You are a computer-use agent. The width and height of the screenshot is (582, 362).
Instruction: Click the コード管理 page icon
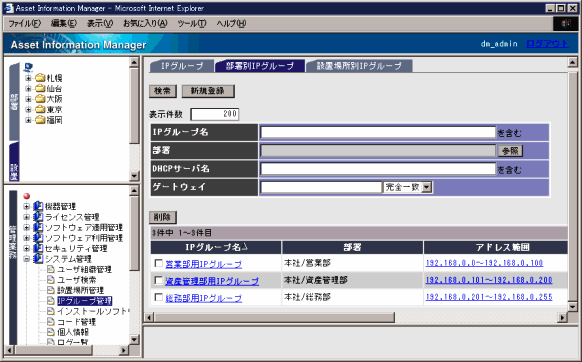coord(51,322)
